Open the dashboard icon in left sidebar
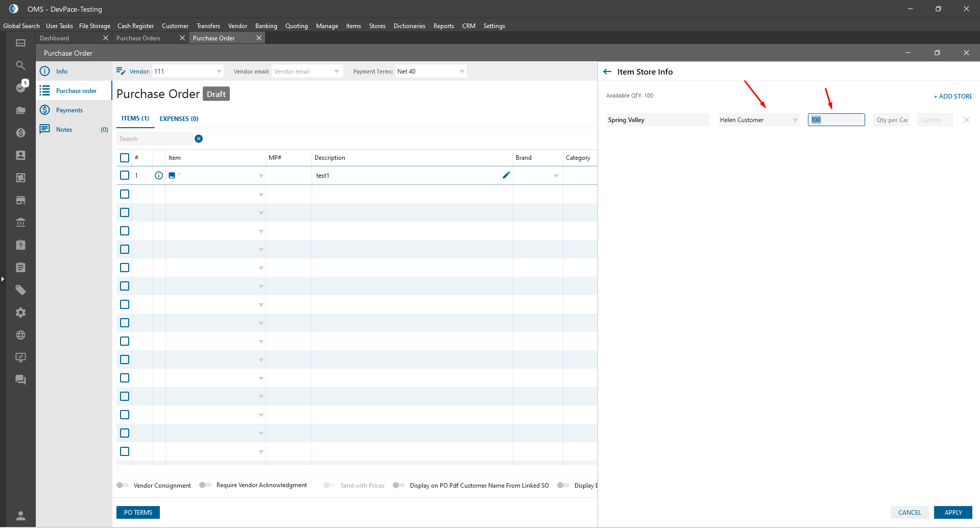The height and width of the screenshot is (528, 980). [20, 43]
